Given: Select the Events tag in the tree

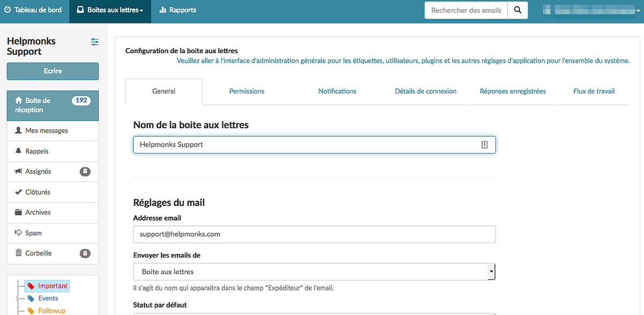Looking at the screenshot, I should [x=48, y=298].
